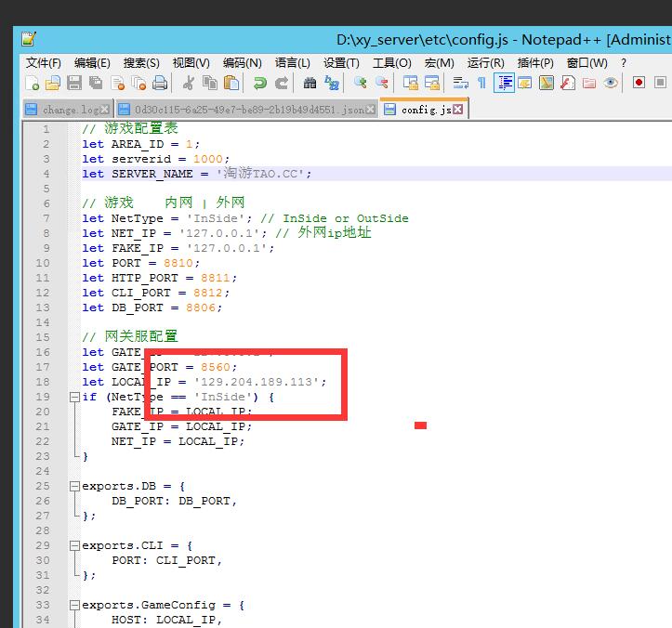Collapse exports.DB fold on line 25

tap(74, 487)
